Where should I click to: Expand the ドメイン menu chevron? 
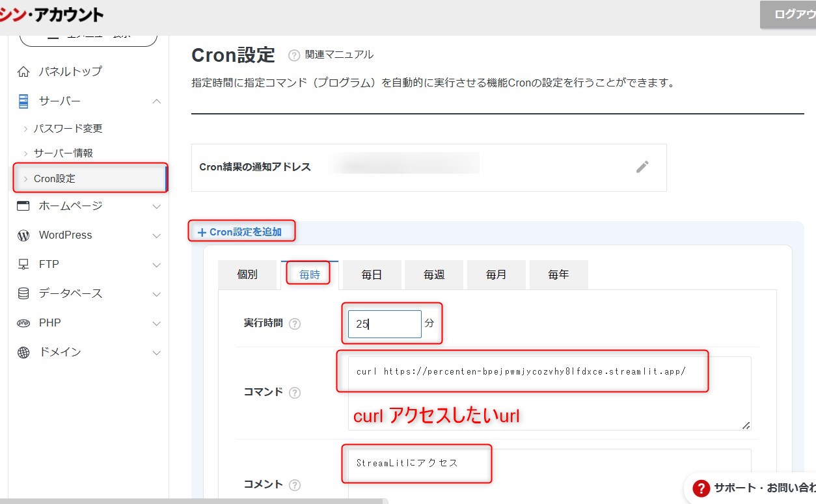coord(156,352)
